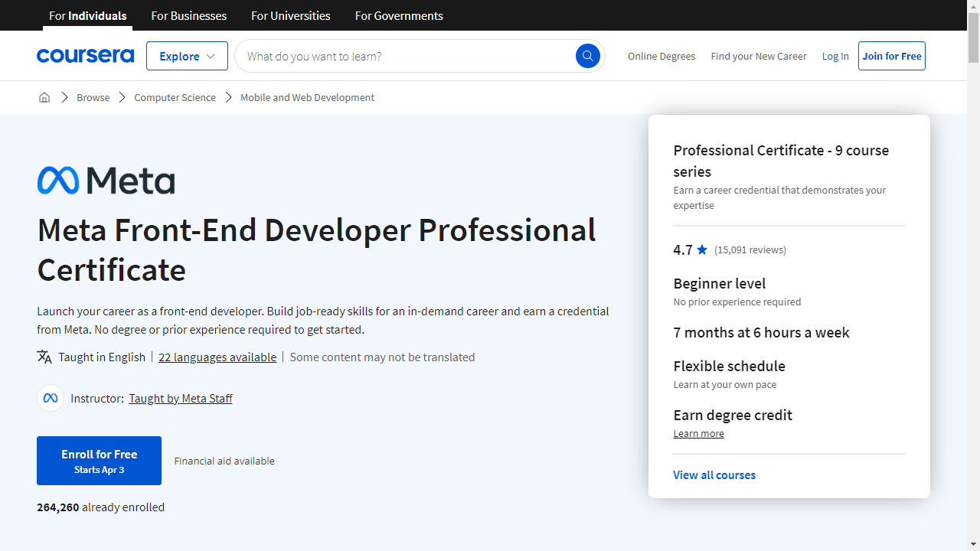Open Computer Science breadcrumb

[175, 97]
